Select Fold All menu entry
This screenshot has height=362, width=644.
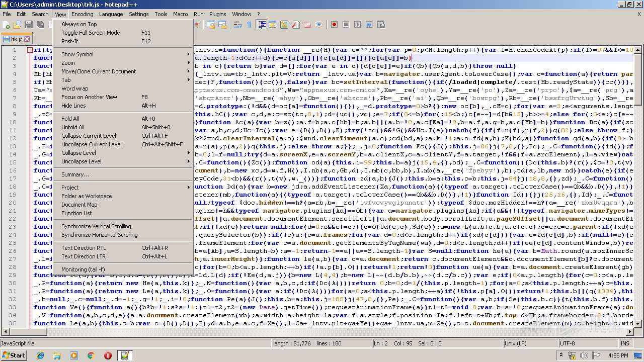(x=123, y=119)
